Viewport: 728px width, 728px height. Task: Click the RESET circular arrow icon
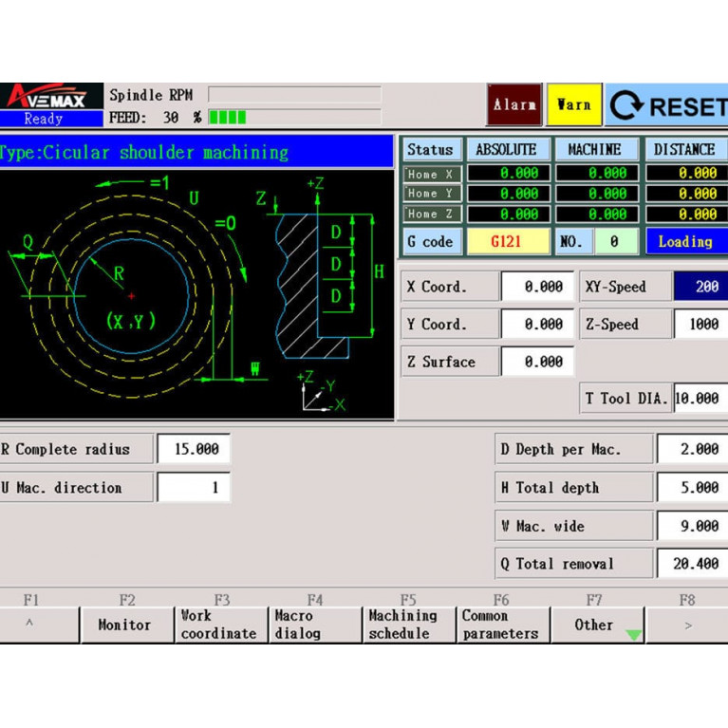point(626,105)
